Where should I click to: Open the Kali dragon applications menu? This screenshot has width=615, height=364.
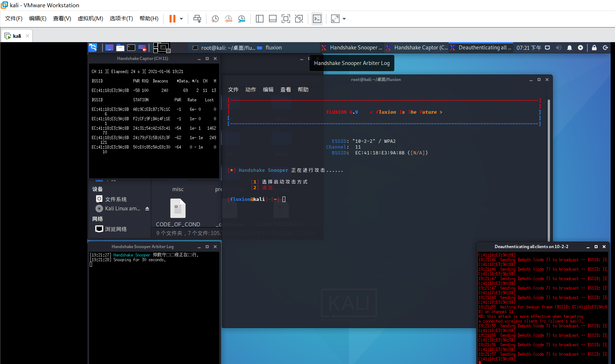[x=93, y=48]
